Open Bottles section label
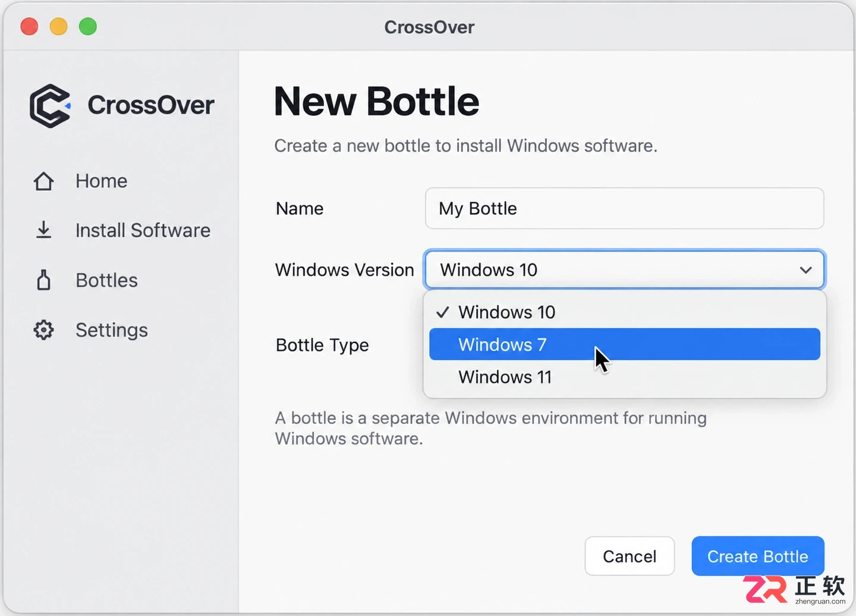 pyautogui.click(x=106, y=280)
